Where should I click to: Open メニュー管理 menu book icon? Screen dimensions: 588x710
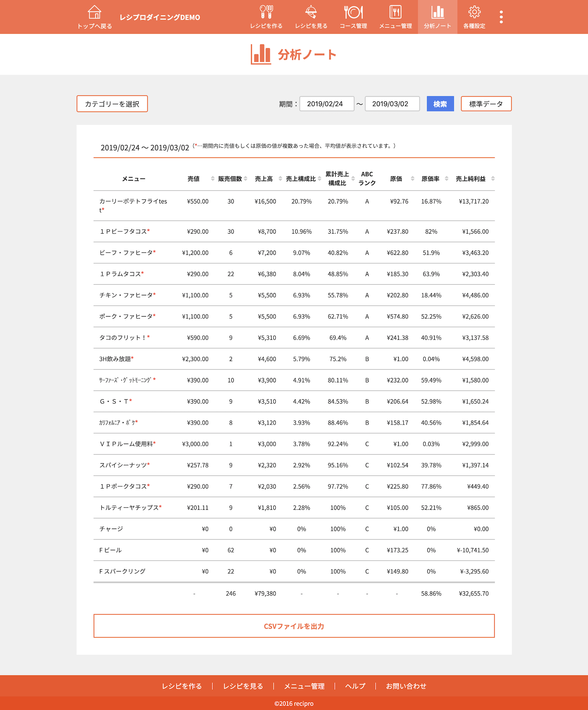click(x=395, y=12)
